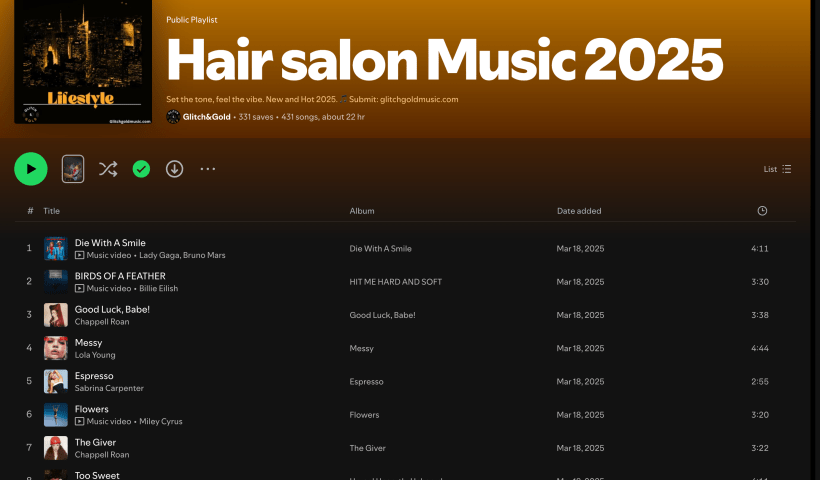Open the Glitch&Gold creator profile
This screenshot has height=480, width=820.
coord(206,117)
